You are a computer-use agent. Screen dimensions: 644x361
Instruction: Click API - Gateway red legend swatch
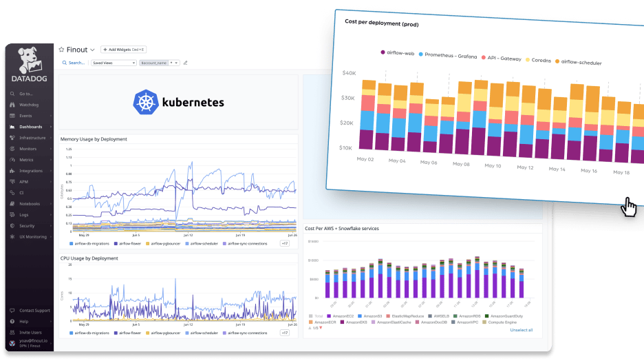tap(484, 57)
